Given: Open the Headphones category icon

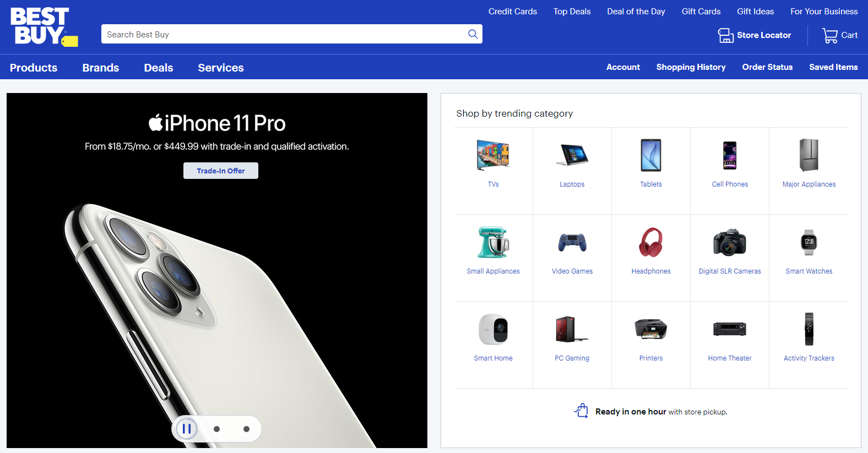Looking at the screenshot, I should [x=650, y=242].
